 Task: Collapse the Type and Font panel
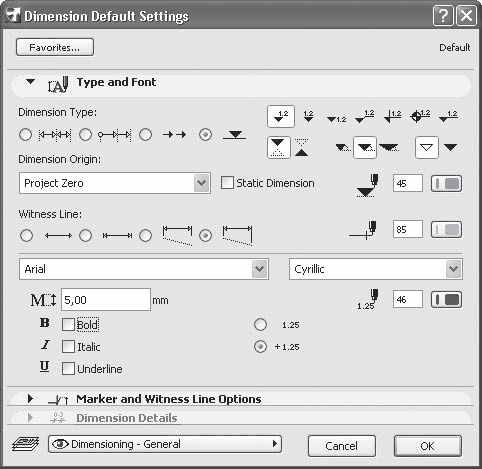pyautogui.click(x=30, y=81)
